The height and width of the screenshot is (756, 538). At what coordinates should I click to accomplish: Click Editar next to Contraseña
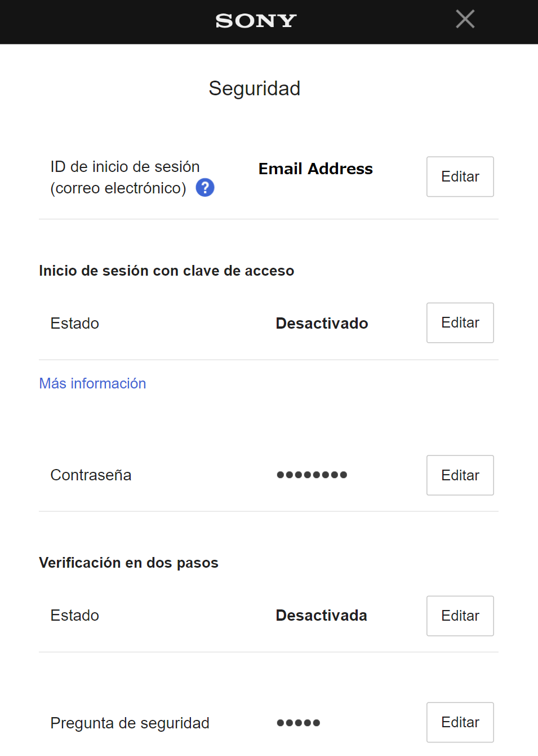click(460, 475)
